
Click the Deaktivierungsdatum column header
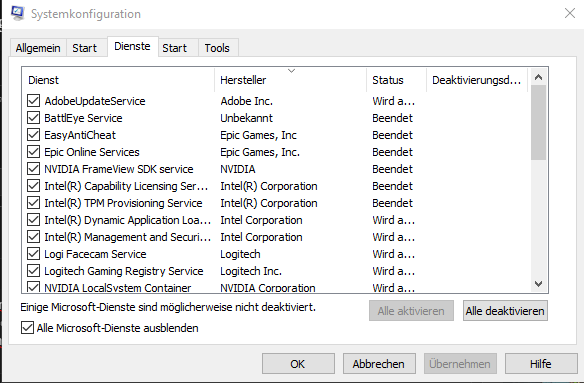click(477, 80)
